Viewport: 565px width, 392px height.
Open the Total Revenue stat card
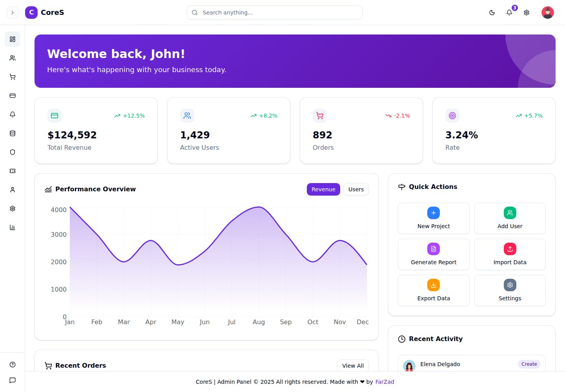(96, 131)
